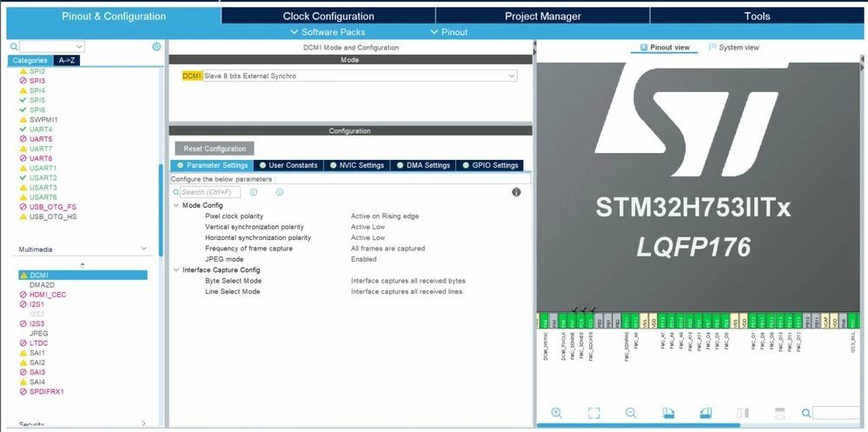Click Byte Select Mode value
This screenshot has height=432, width=868.
click(x=408, y=281)
